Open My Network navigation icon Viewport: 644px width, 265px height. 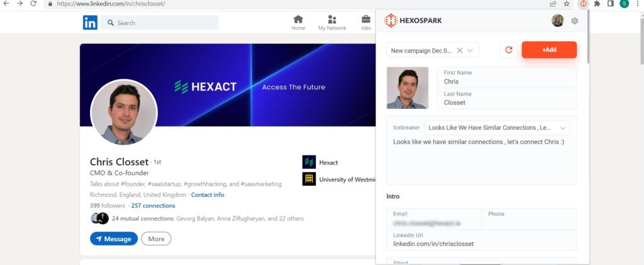click(x=332, y=23)
